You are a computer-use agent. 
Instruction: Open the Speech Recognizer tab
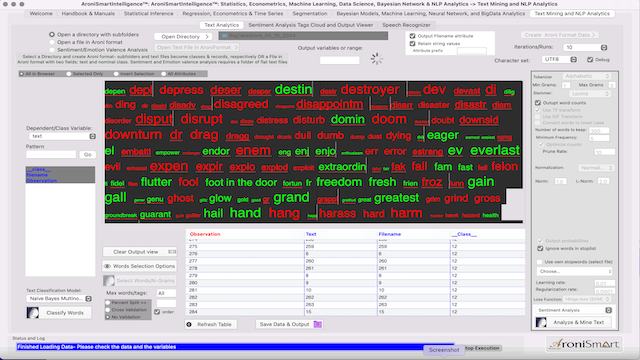[406, 25]
